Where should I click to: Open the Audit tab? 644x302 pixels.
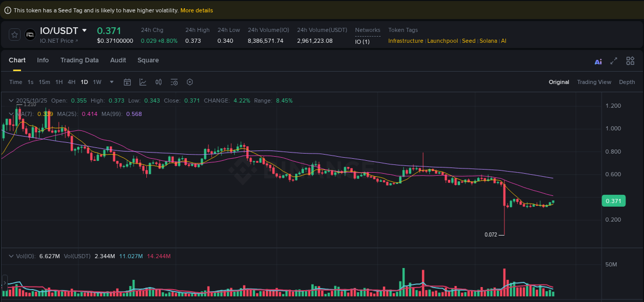point(118,60)
